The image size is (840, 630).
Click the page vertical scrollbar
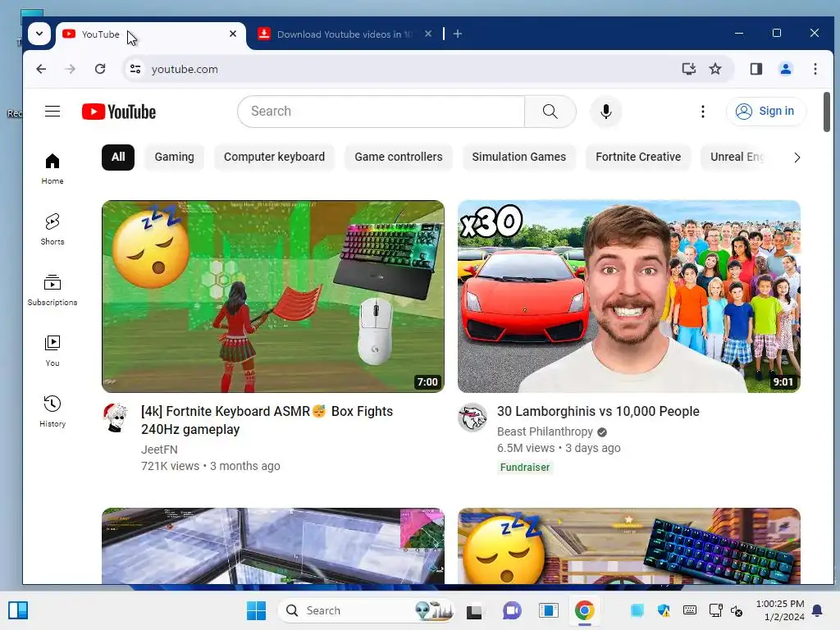pyautogui.click(x=827, y=112)
